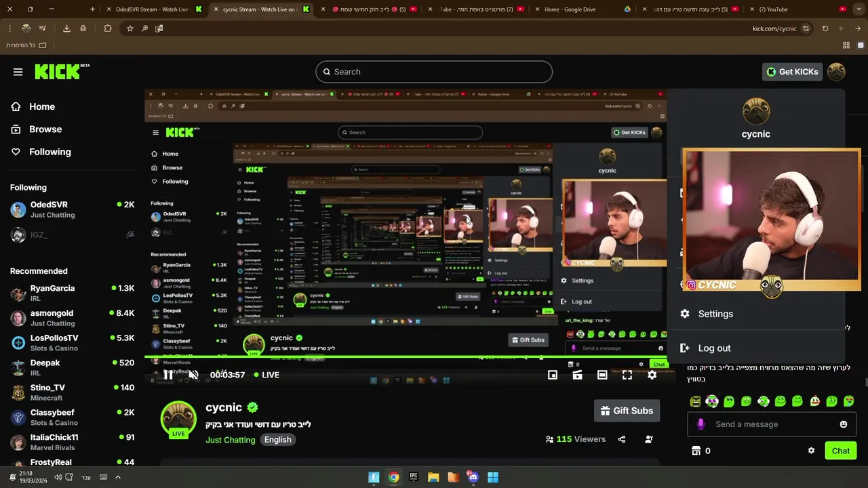Open Deepak recommended channel

pos(73,367)
